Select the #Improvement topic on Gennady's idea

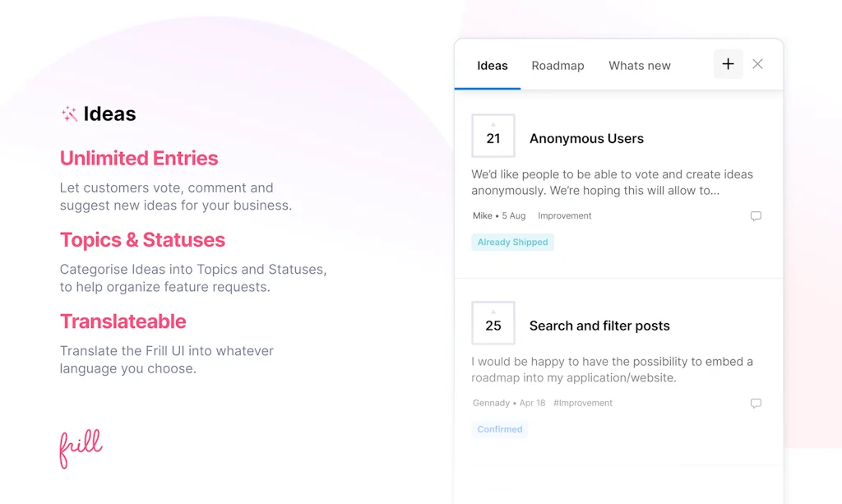click(583, 404)
